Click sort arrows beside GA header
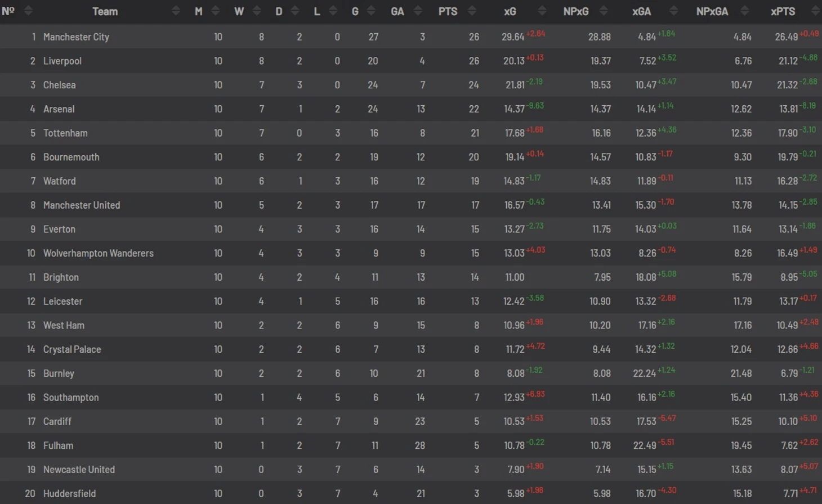Viewport: 822px width, 504px height. (x=418, y=11)
